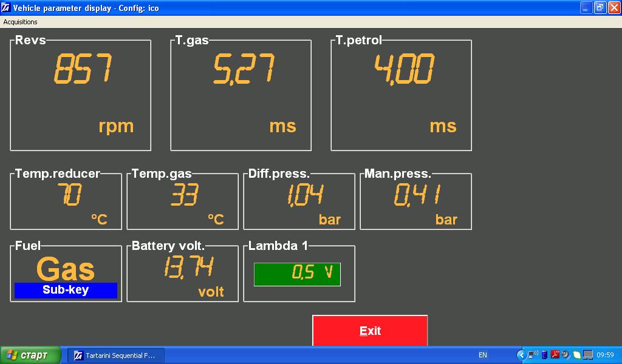Click the touchpad tray icon
Screen dimensions: 622x364
click(587, 355)
